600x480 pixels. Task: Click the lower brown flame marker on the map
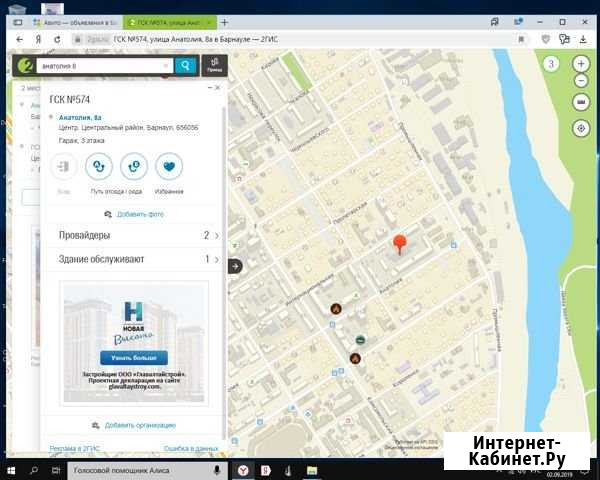(x=355, y=358)
